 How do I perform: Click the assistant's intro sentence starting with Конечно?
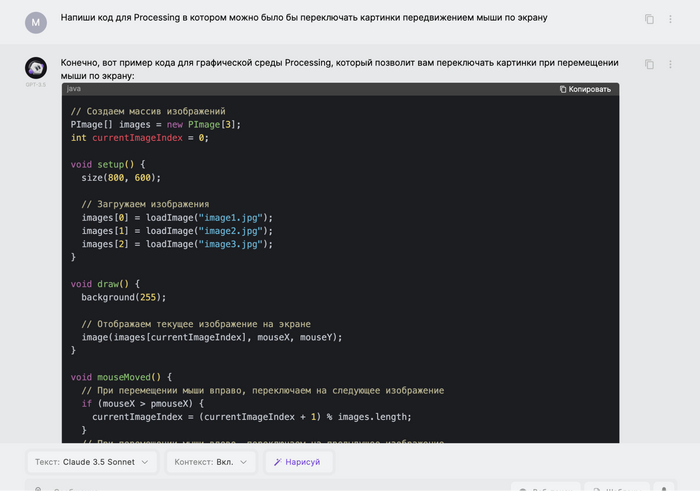(339, 69)
